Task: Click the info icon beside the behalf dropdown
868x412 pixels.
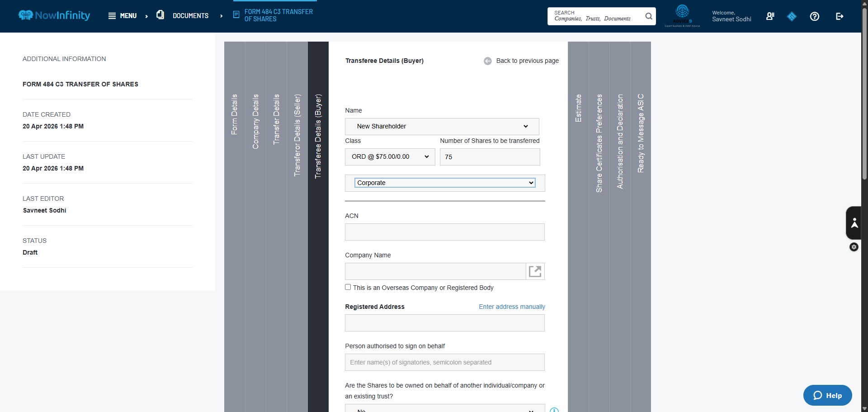Action: (554, 410)
